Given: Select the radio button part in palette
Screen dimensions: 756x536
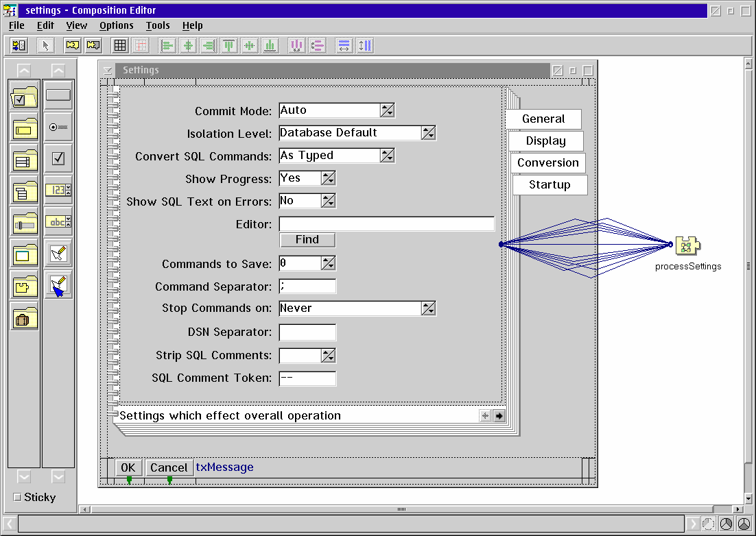Looking at the screenshot, I should [58, 127].
